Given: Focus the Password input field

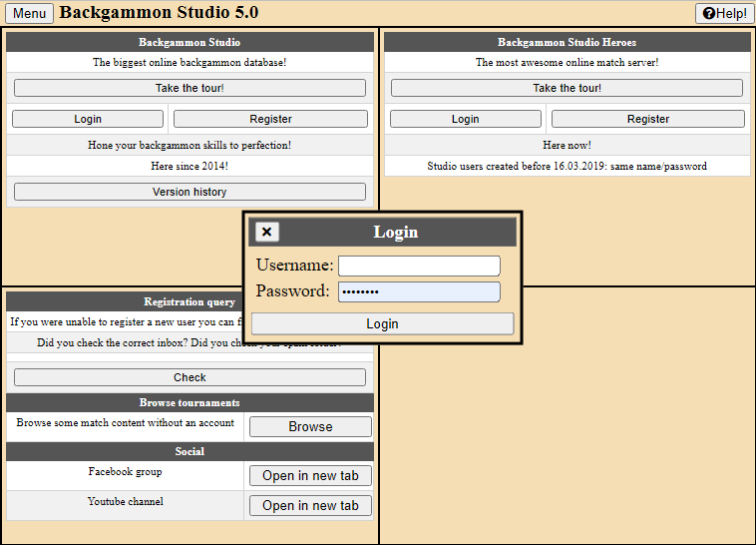Looking at the screenshot, I should tap(419, 291).
